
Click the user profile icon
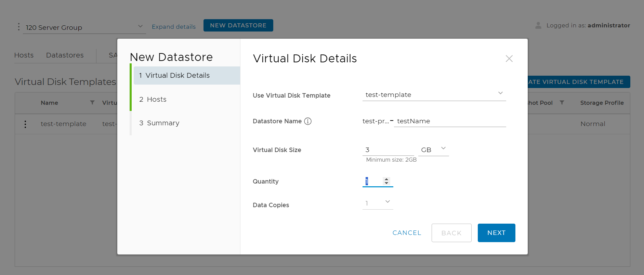pos(538,25)
